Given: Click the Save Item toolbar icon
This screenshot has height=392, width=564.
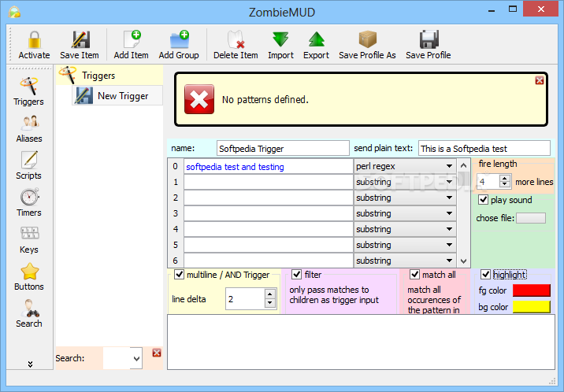Looking at the screenshot, I should (80, 40).
